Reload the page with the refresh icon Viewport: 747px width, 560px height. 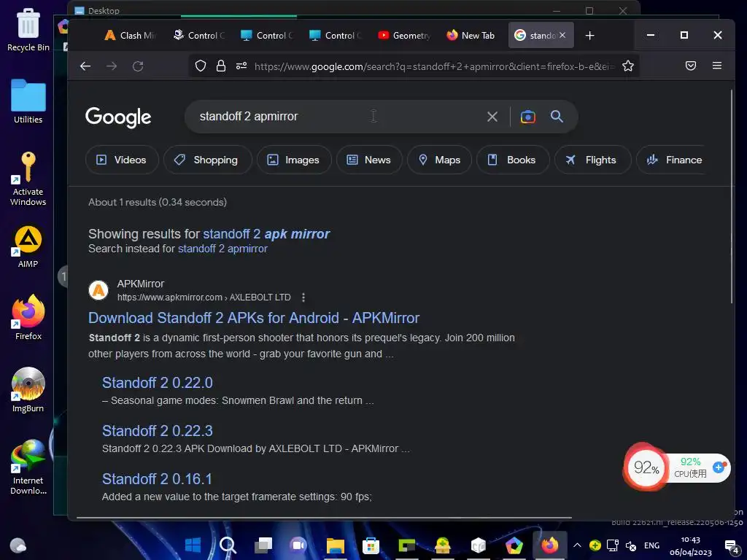[138, 66]
